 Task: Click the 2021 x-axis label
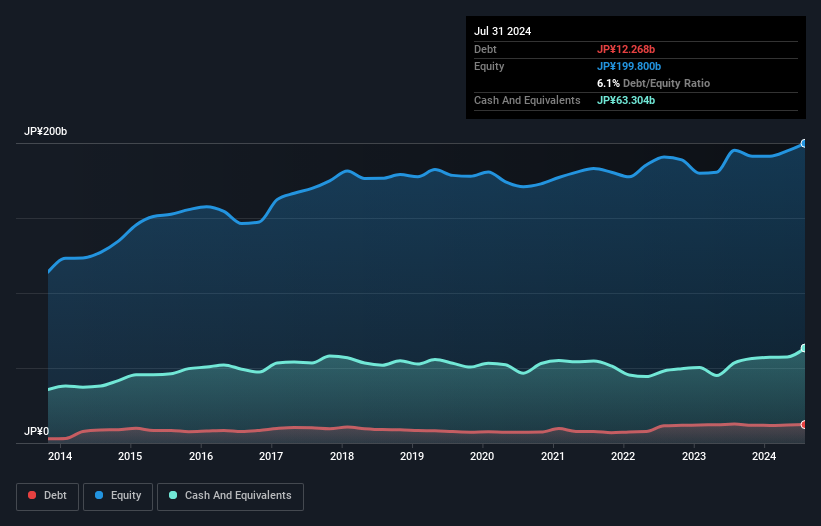(552, 456)
